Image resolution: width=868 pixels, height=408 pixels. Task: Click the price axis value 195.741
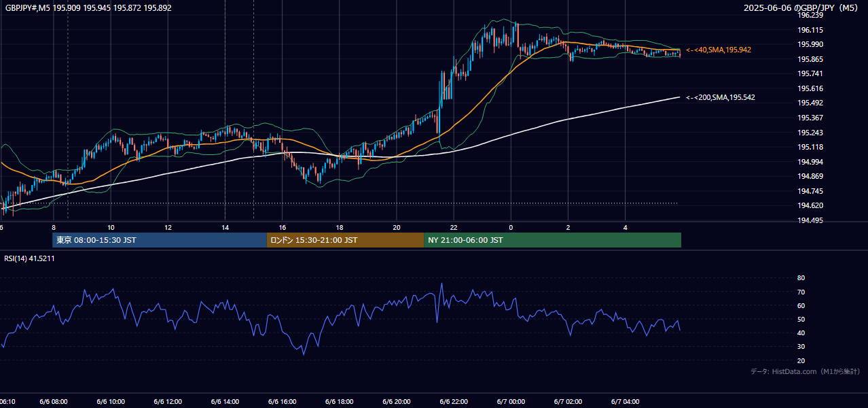[810, 74]
